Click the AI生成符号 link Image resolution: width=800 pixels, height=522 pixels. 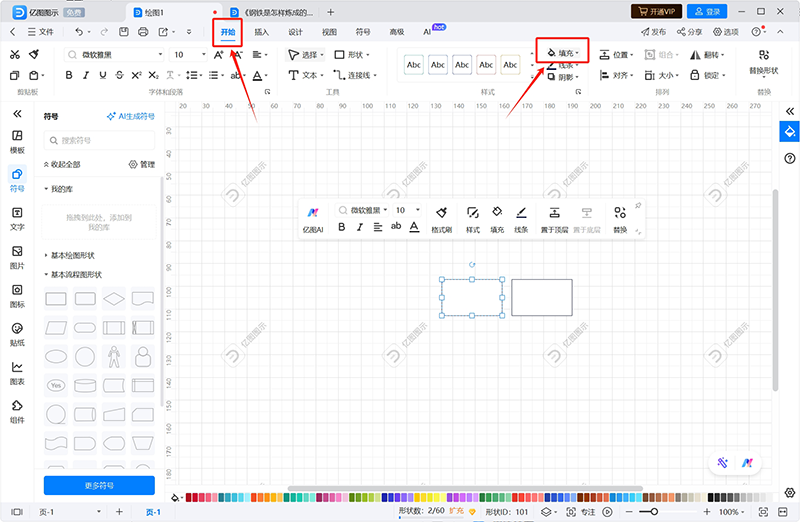tap(131, 116)
